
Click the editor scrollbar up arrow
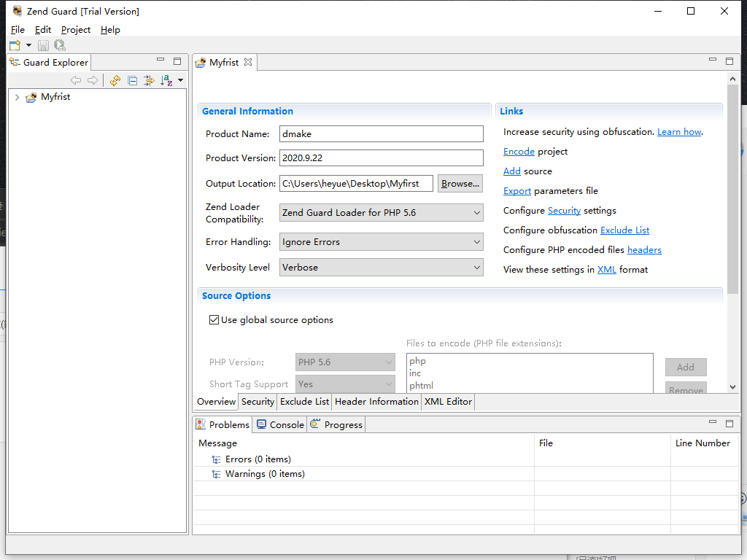(x=732, y=79)
